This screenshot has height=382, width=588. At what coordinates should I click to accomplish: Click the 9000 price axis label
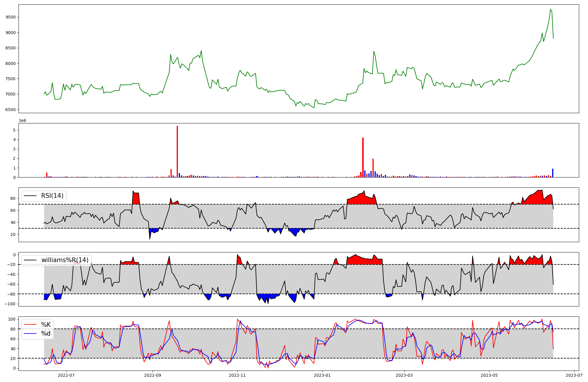coord(11,33)
